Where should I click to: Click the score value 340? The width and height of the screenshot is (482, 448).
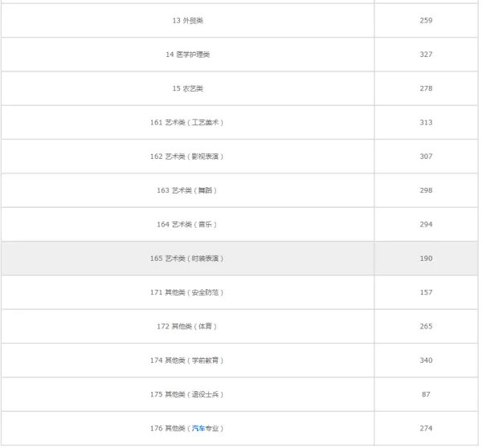426,360
